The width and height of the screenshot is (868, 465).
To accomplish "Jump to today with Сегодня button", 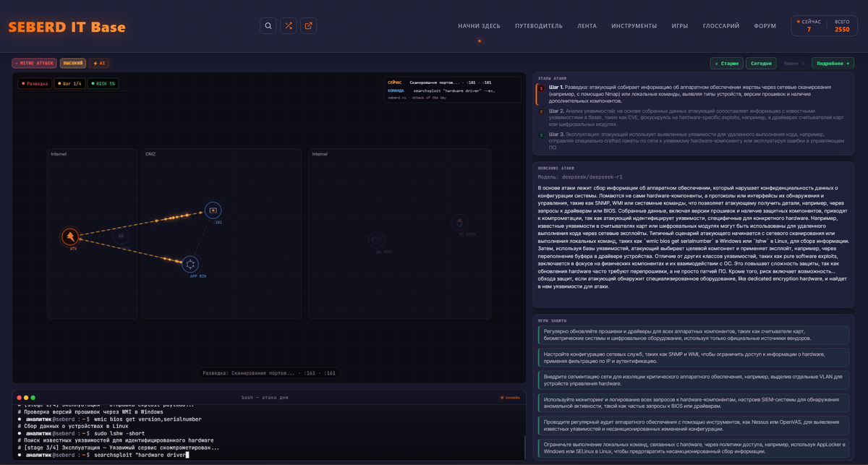I will (x=760, y=64).
